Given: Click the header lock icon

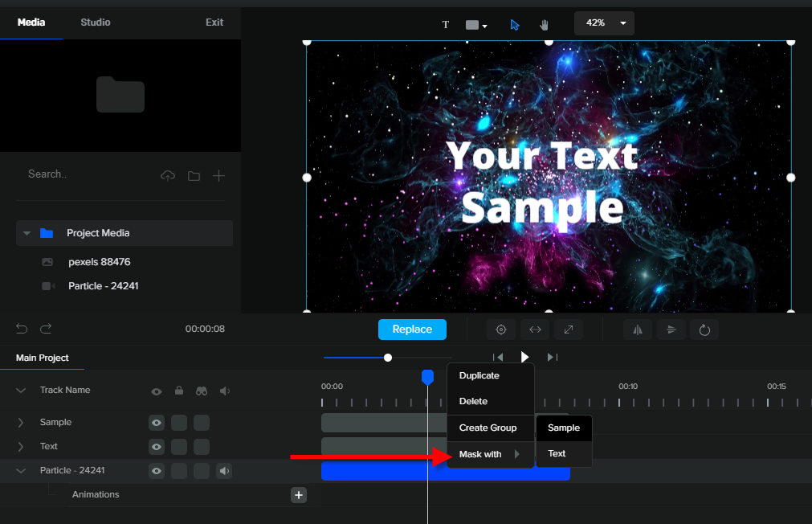Looking at the screenshot, I should [x=178, y=391].
